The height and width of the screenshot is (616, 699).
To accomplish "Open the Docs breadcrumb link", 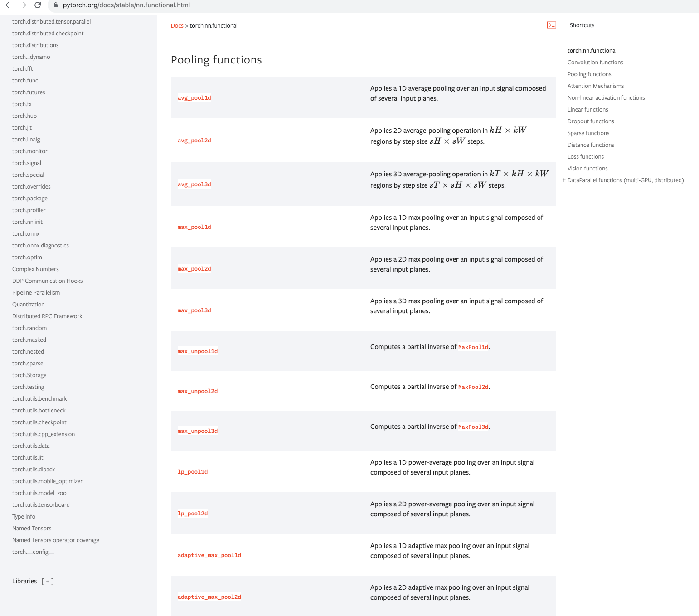I will (177, 26).
